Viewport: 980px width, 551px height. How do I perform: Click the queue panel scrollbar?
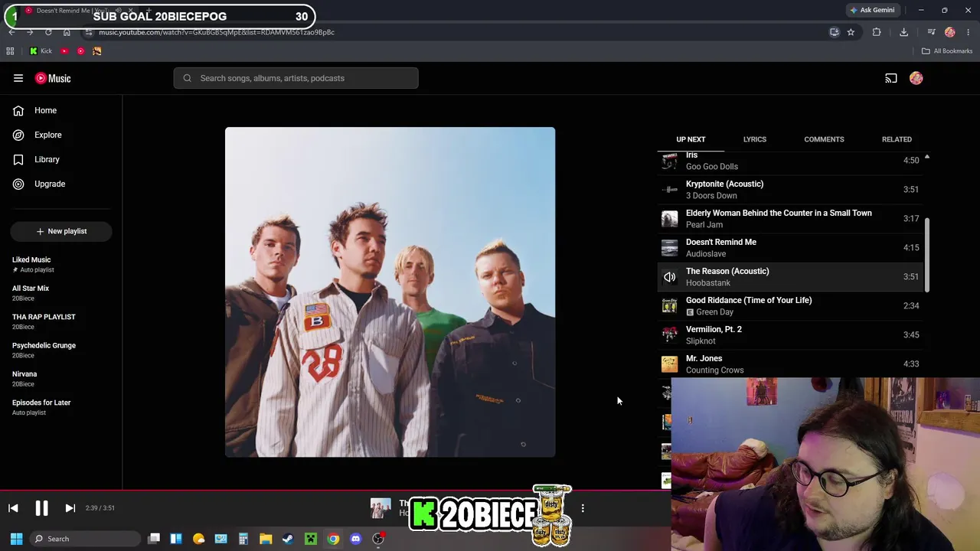pos(927,255)
